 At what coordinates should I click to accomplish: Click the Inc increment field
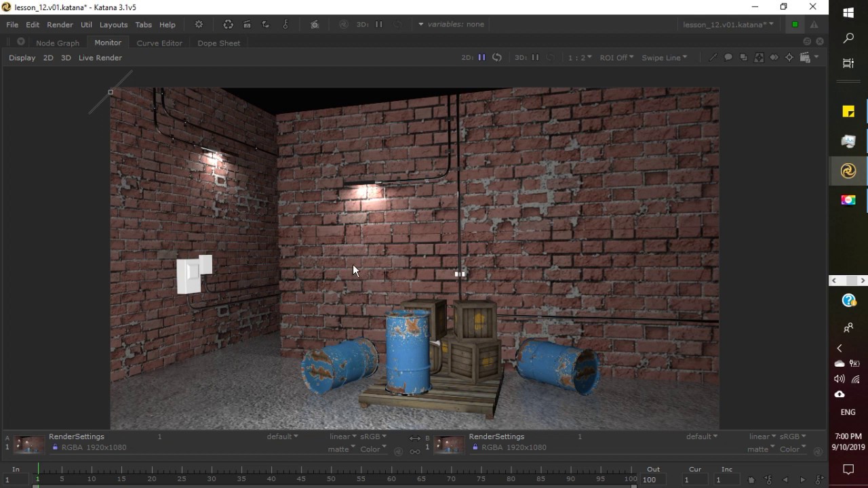[727, 480]
